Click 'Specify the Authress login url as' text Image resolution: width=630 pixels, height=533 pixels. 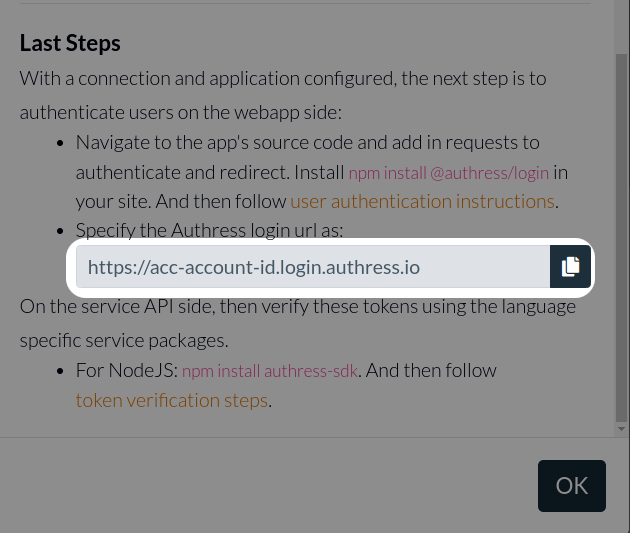coord(209,230)
